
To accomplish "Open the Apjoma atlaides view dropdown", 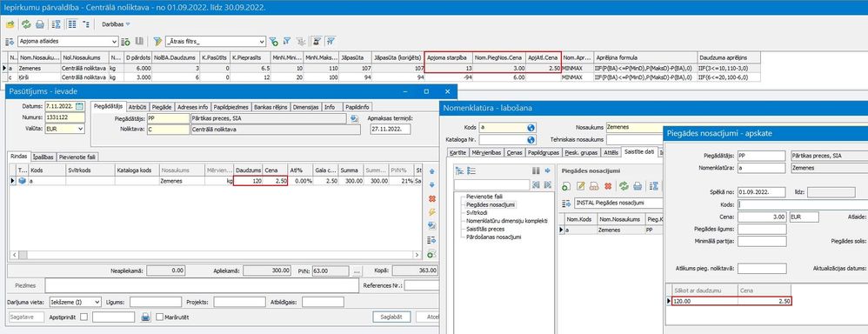I will pos(114,42).
